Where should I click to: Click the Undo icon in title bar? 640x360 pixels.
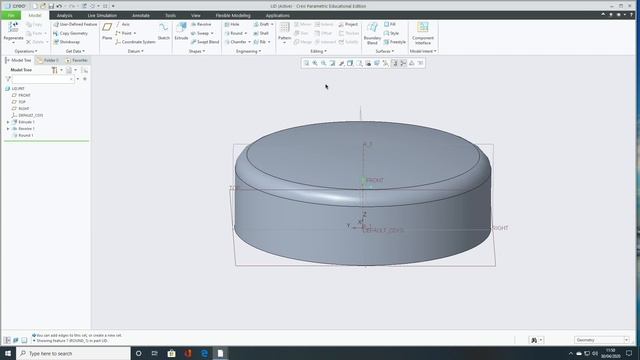[x=59, y=6]
